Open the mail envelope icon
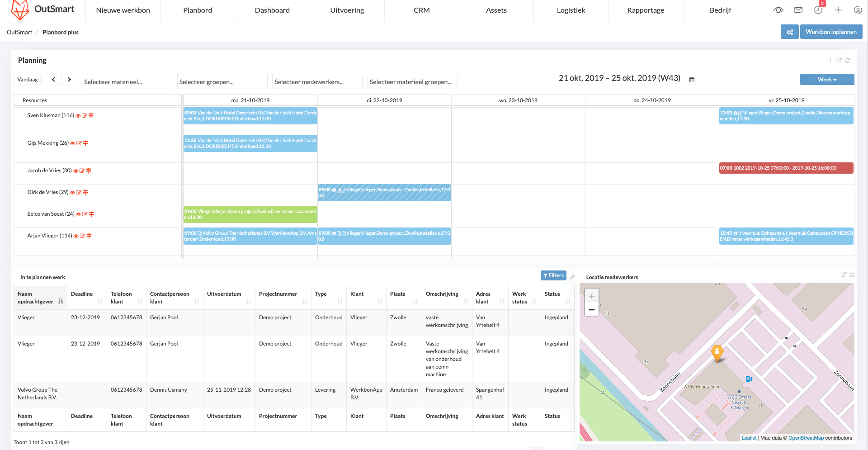 [x=798, y=10]
